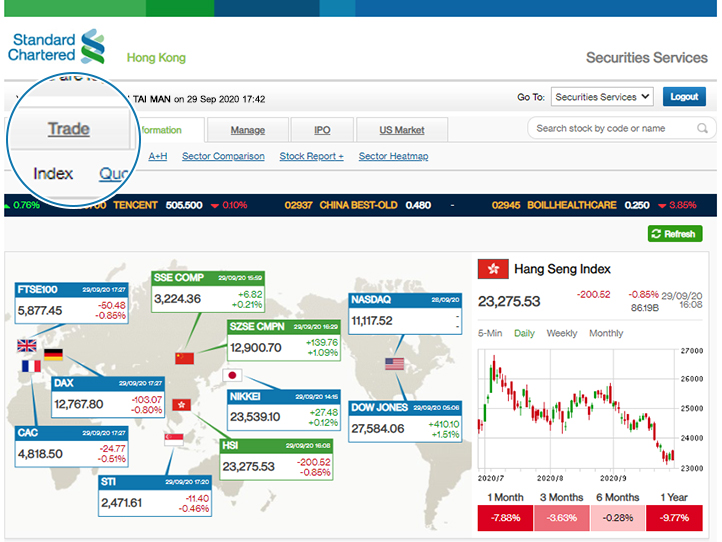Click the Hang Seng value 23,275.53

pyautogui.click(x=509, y=301)
